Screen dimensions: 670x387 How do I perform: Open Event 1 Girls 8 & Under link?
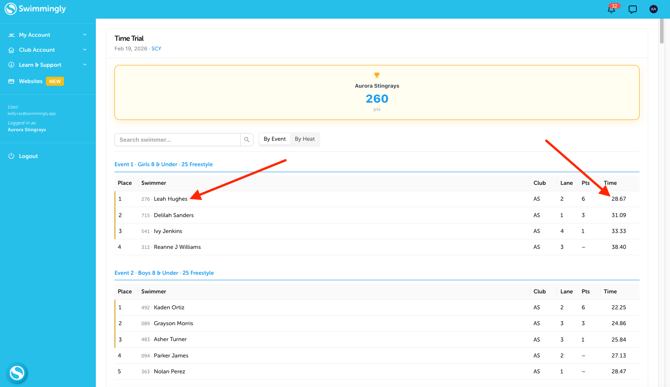pos(164,164)
